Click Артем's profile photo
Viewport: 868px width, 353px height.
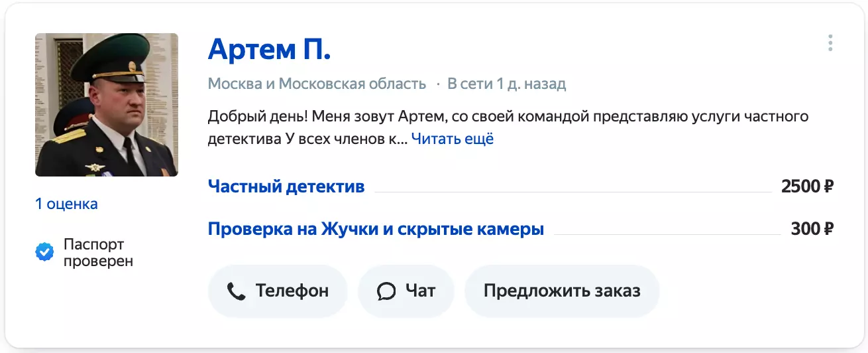(x=107, y=105)
